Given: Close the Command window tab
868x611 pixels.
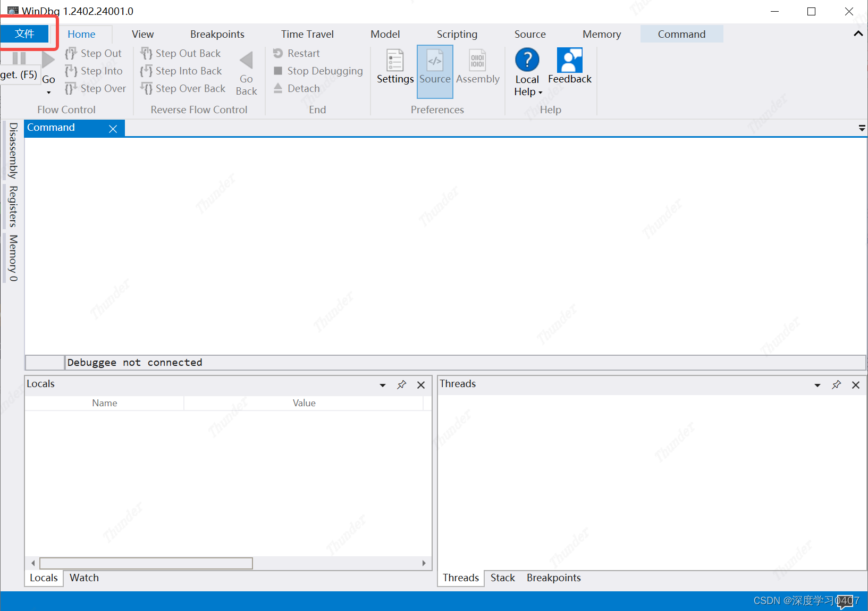Looking at the screenshot, I should tap(113, 129).
